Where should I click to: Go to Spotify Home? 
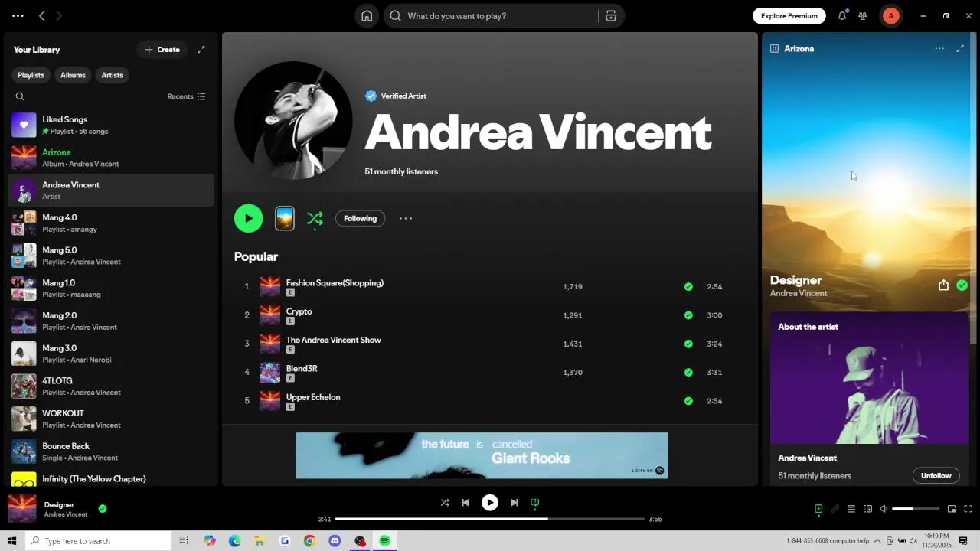pyautogui.click(x=367, y=16)
